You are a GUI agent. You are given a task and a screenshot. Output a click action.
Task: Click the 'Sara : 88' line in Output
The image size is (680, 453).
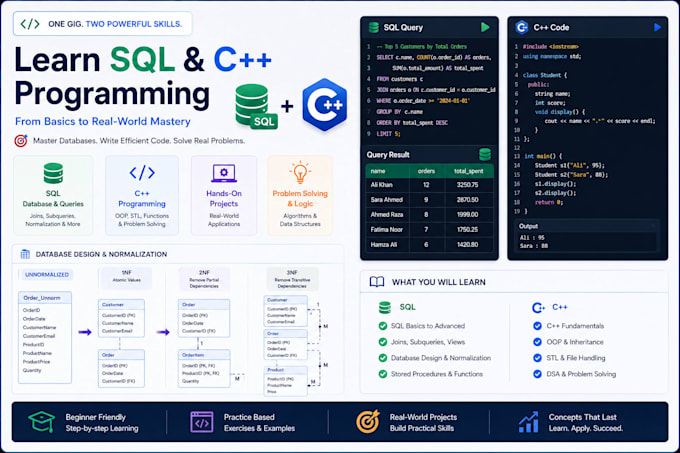click(x=534, y=246)
